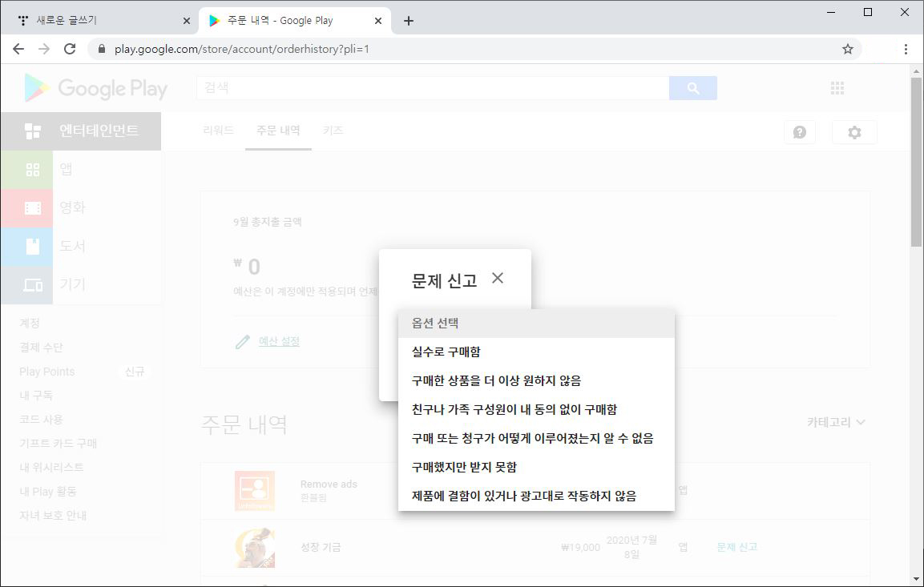
Task: Select option 실수로 구매함
Action: pyautogui.click(x=536, y=352)
